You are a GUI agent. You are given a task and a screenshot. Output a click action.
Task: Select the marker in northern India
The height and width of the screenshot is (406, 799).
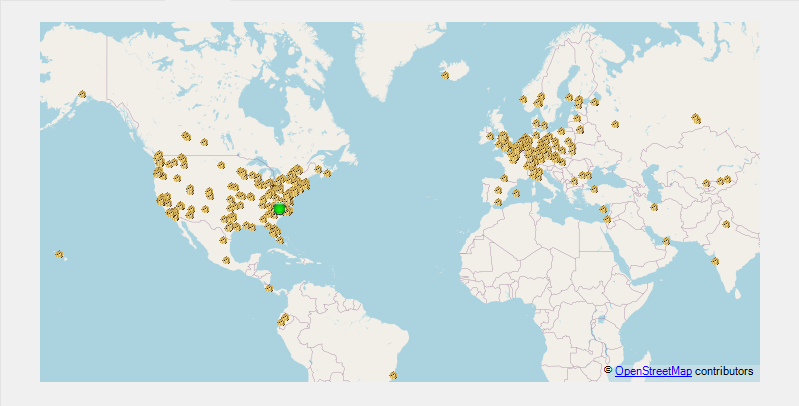click(x=727, y=224)
